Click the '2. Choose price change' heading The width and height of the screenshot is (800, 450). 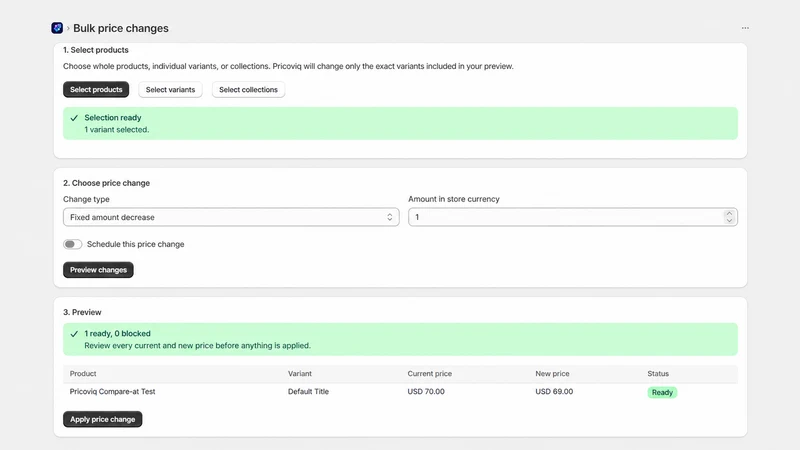click(107, 183)
